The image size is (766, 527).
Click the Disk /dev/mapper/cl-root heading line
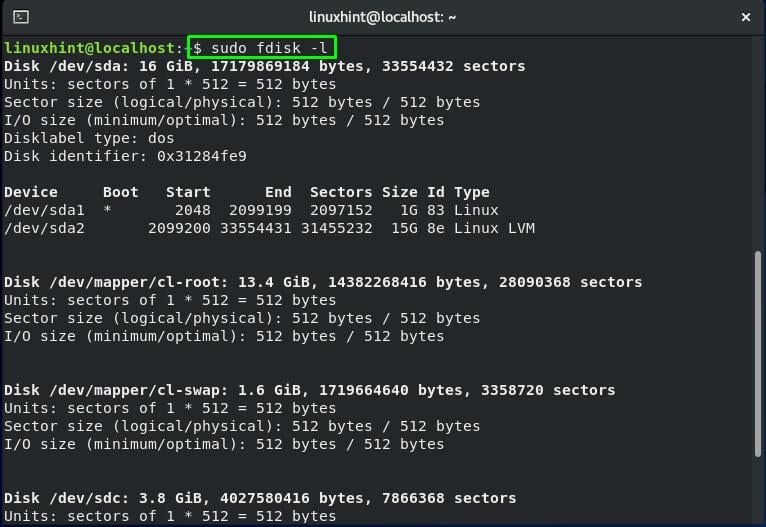pyautogui.click(x=323, y=282)
